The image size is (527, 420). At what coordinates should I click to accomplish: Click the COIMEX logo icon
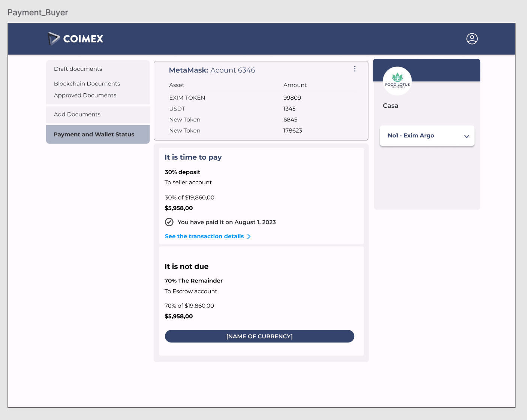click(x=54, y=39)
